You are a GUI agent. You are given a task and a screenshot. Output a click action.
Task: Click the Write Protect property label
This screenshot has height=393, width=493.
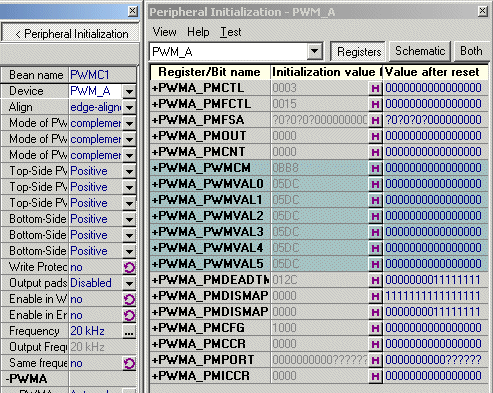click(38, 267)
